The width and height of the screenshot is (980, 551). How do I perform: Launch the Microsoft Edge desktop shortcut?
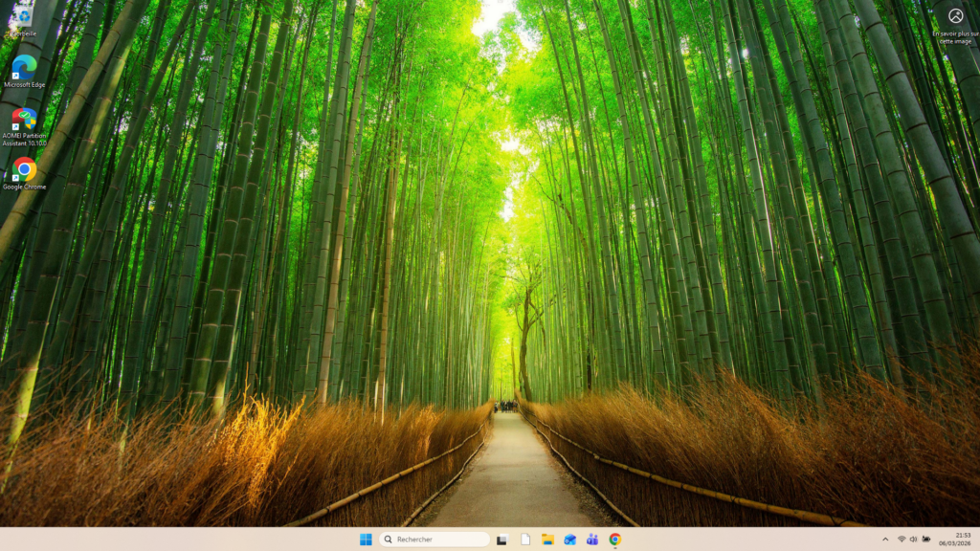24,67
